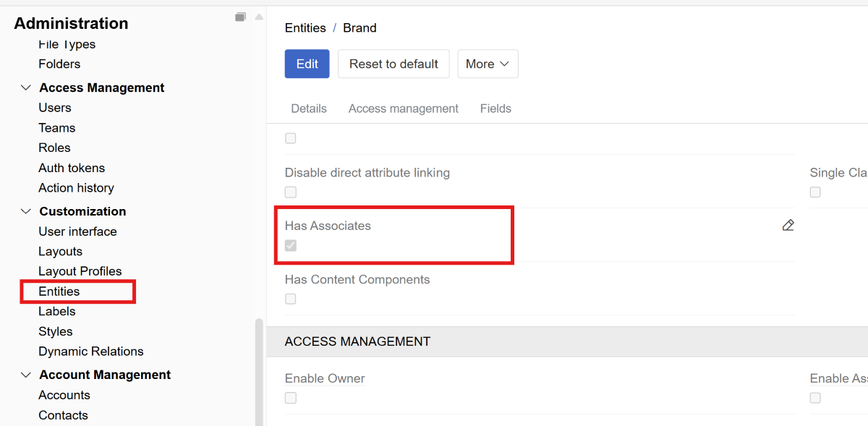Open the More dropdown menu
868x426 pixels.
click(x=488, y=64)
